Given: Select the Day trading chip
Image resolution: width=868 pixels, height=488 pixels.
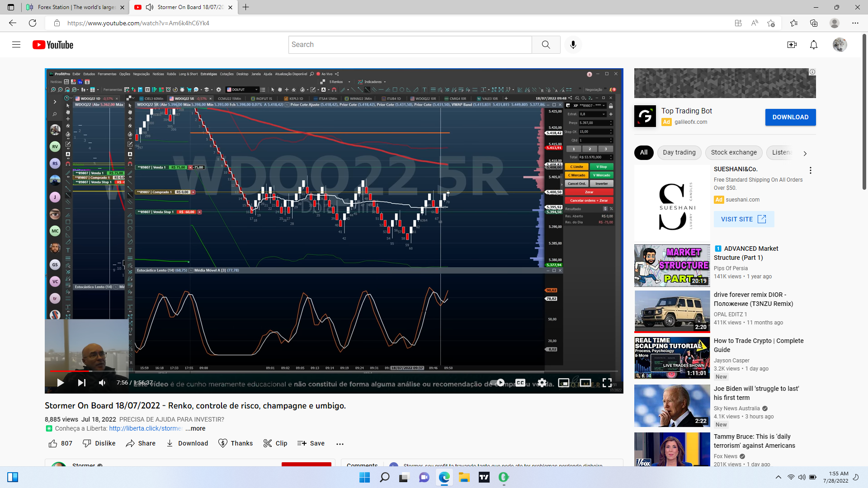Looking at the screenshot, I should (679, 153).
